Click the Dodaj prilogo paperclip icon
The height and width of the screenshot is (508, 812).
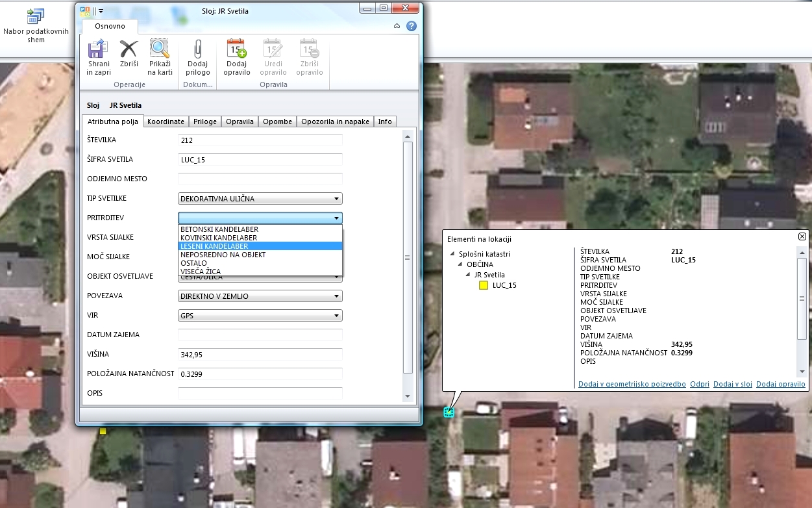coord(198,50)
